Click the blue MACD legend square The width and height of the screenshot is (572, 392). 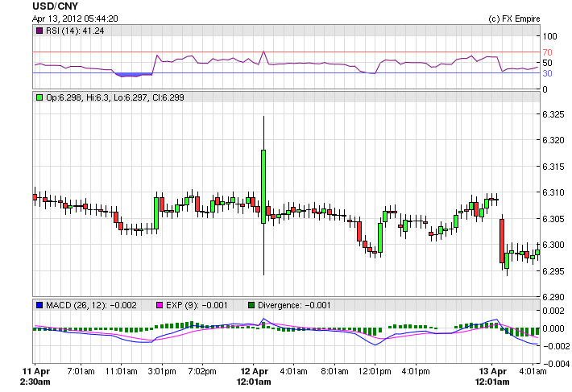[39, 305]
